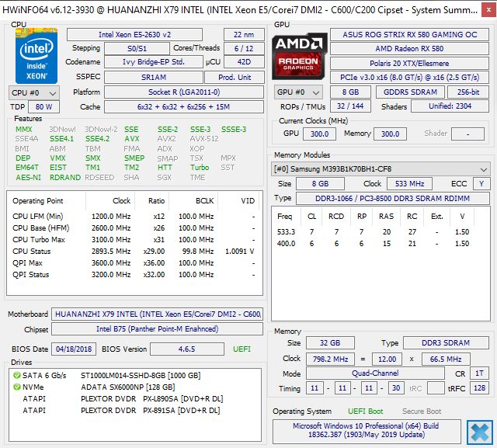Click the Quad-Channel mode field
The height and width of the screenshot is (448, 497).
tap(375, 373)
